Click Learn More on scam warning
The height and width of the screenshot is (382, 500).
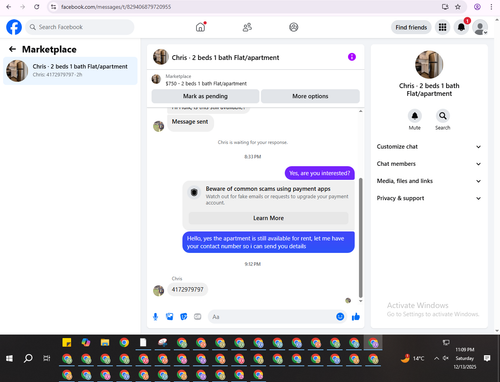coord(268,218)
